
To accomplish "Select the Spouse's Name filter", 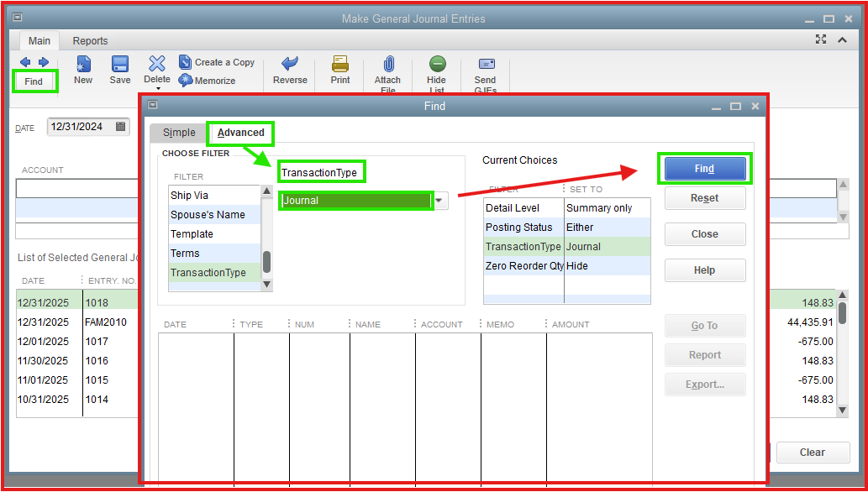I will tap(214, 215).
